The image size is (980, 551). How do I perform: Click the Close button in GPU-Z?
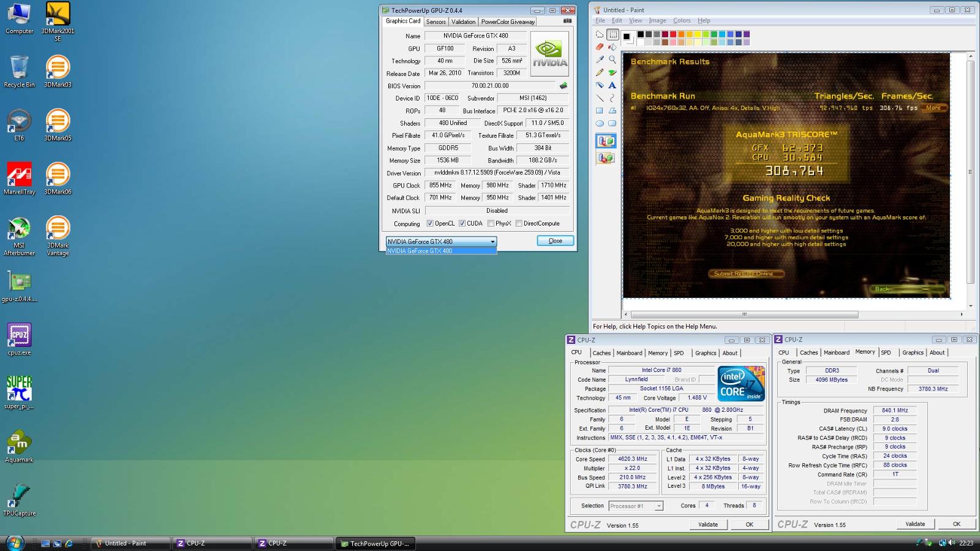pos(556,241)
